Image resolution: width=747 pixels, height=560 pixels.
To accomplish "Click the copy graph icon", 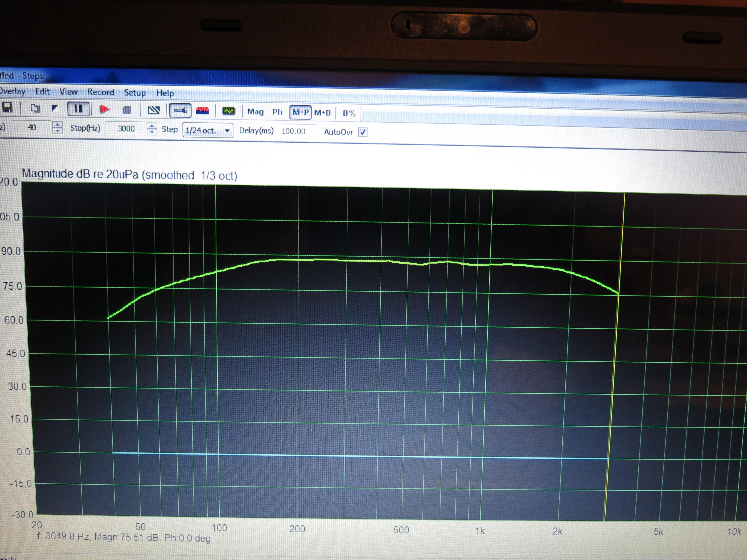I will coord(35,108).
